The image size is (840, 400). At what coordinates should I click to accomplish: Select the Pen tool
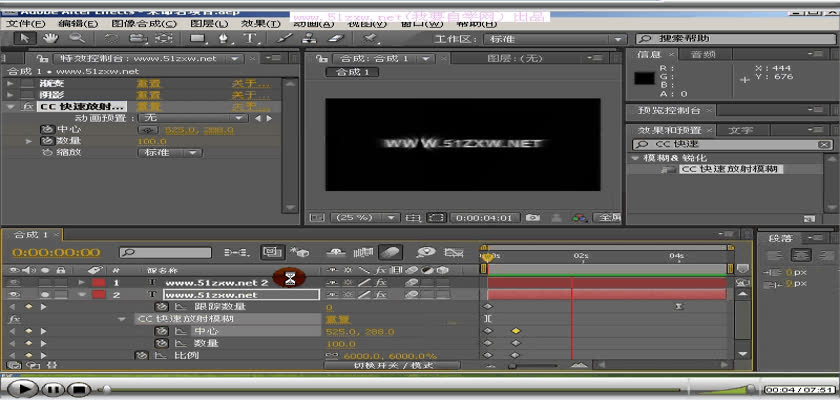pyautogui.click(x=224, y=39)
